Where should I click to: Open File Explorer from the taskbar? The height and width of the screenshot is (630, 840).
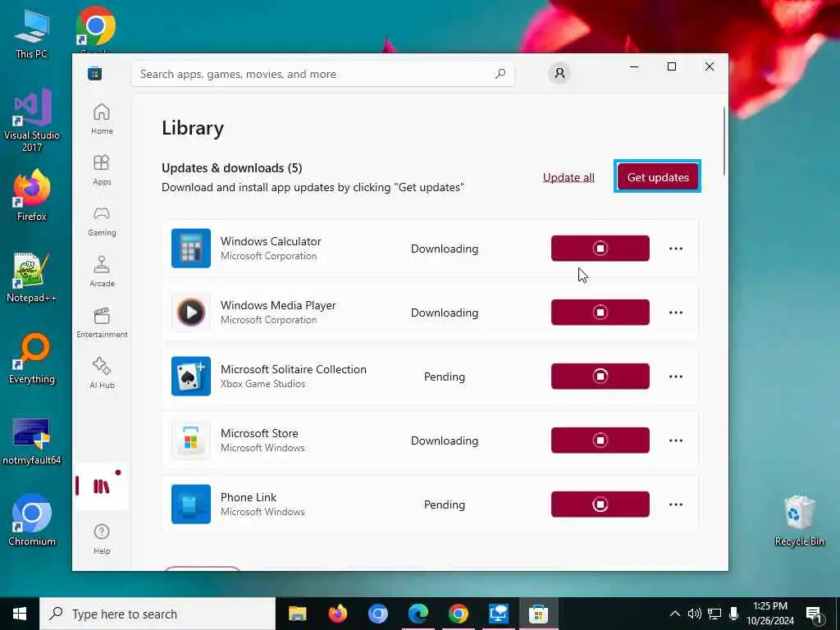[297, 614]
